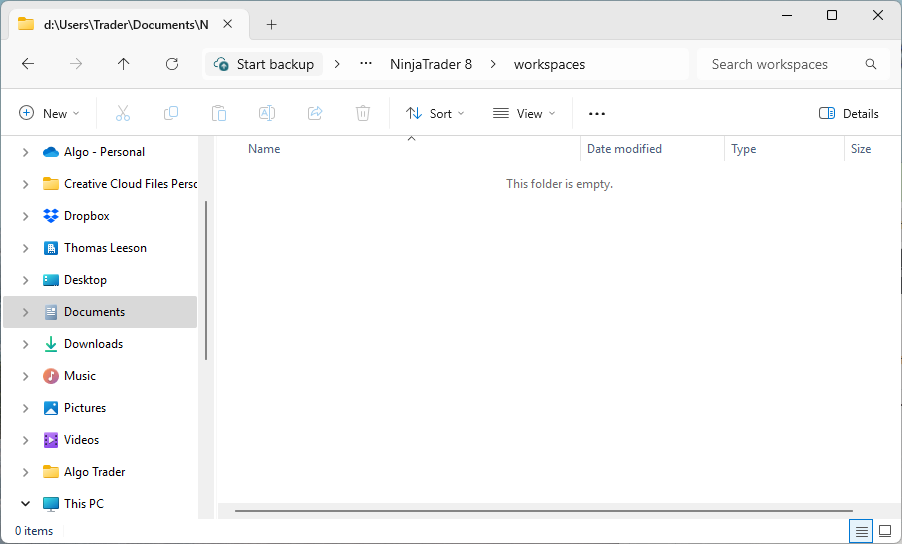Add a new Explorer tab
The height and width of the screenshot is (544, 902).
272,24
